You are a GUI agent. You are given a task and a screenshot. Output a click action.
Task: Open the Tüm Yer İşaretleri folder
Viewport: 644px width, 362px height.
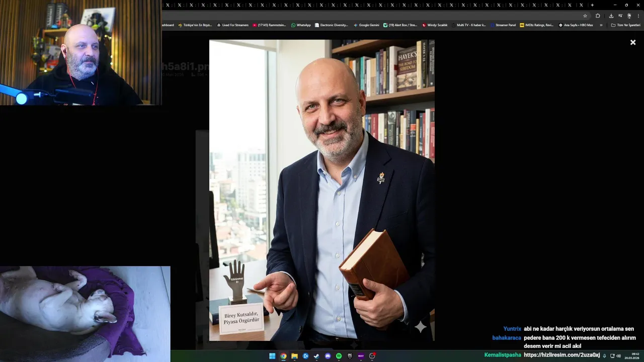click(625, 25)
